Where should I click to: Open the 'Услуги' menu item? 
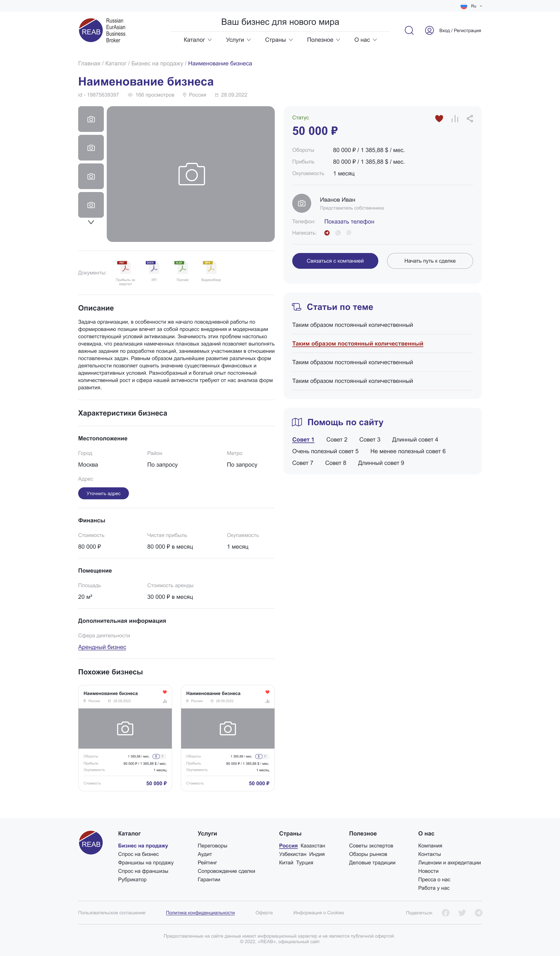click(238, 40)
